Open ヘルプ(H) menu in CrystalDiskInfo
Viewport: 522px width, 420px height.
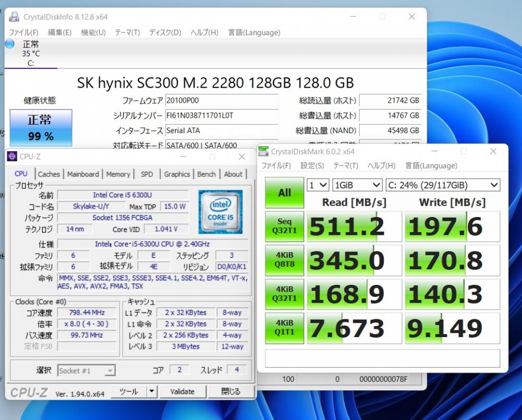click(205, 33)
